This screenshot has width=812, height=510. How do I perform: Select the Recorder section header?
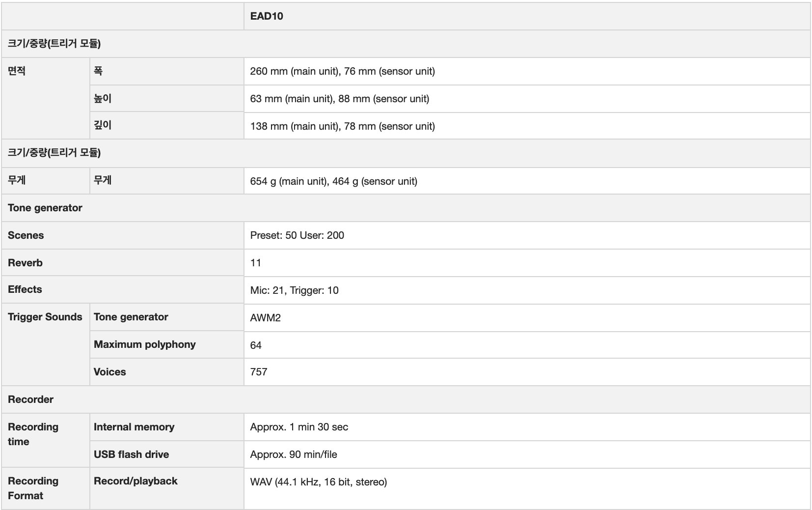31,399
